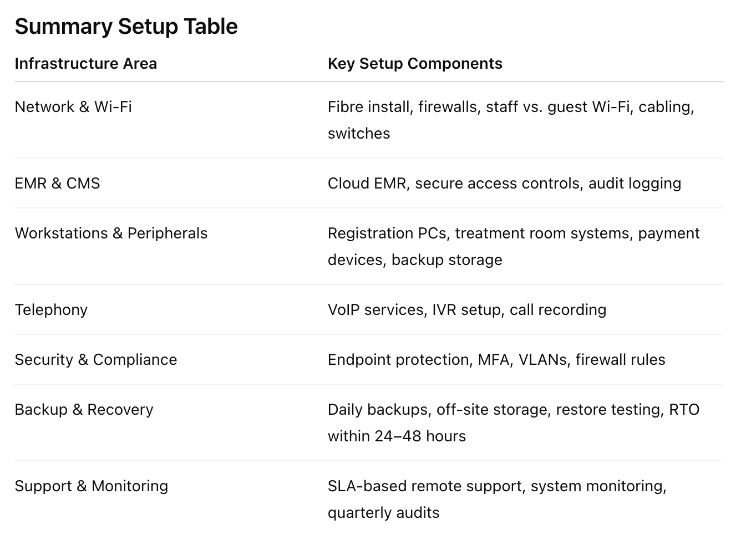This screenshot has width=741, height=560.
Task: Click the Network & Wi-Fi row label
Action: coord(73,106)
